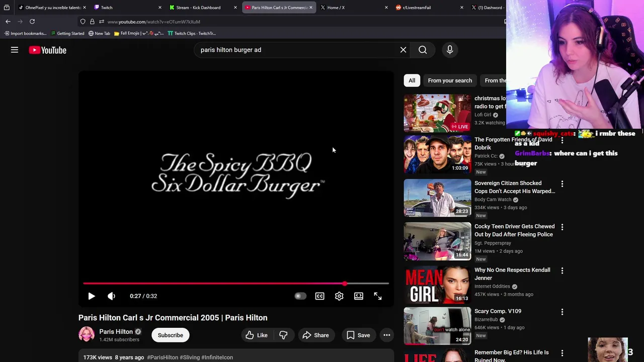The height and width of the screenshot is (362, 644).
Task: Save video to a playlist
Action: [x=358, y=335]
